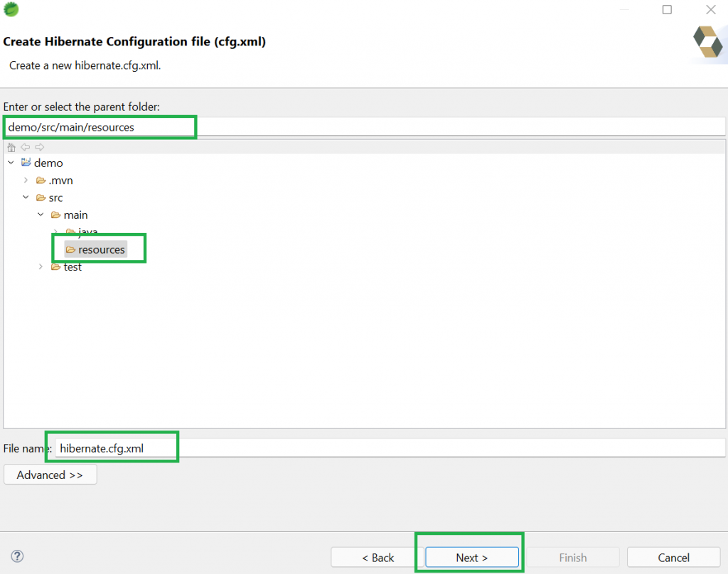Image resolution: width=728 pixels, height=574 pixels.
Task: Expand the test folder node
Action: (41, 267)
